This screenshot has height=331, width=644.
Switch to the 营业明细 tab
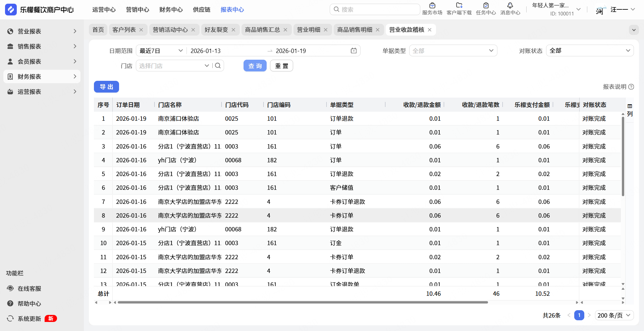tap(309, 30)
